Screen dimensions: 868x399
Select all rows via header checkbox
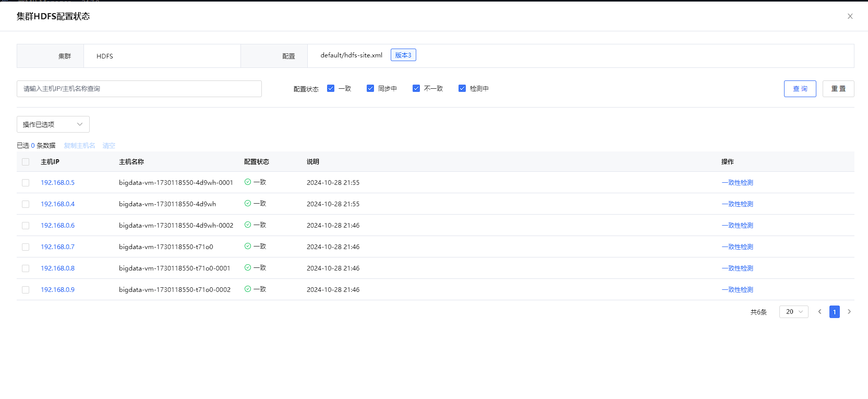[x=26, y=162]
